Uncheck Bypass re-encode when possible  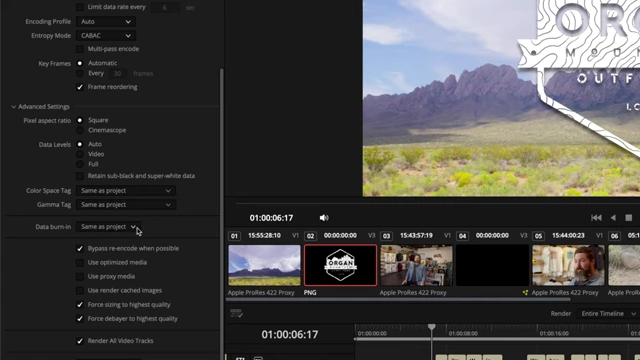(x=80, y=249)
